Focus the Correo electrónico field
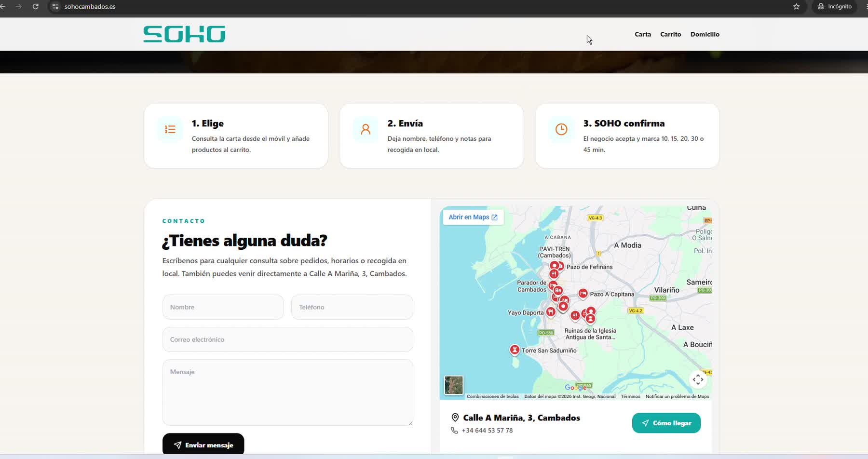Screen dimensions: 868x459 click(288, 339)
